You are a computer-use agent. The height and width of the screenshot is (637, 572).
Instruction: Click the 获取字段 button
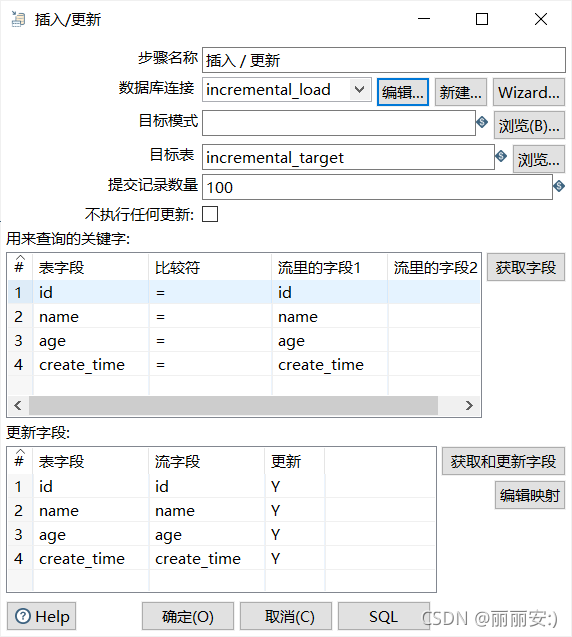coord(526,267)
